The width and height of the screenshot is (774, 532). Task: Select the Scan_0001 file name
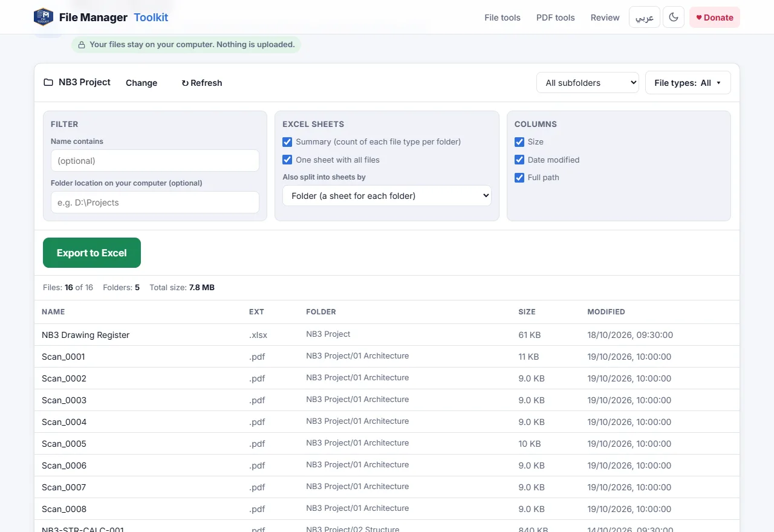pyautogui.click(x=63, y=357)
